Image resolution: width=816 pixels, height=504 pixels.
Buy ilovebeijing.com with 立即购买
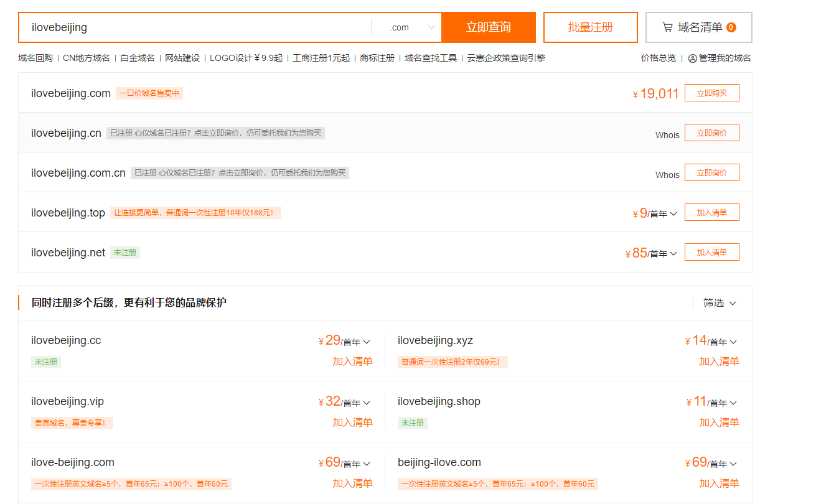click(x=711, y=93)
